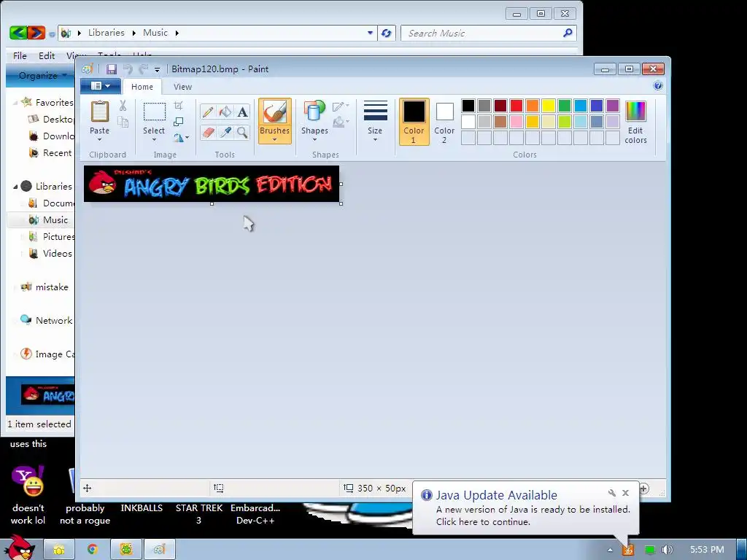Viewport: 747px width, 560px height.
Task: Open the Size dropdown
Action: pyautogui.click(x=375, y=121)
